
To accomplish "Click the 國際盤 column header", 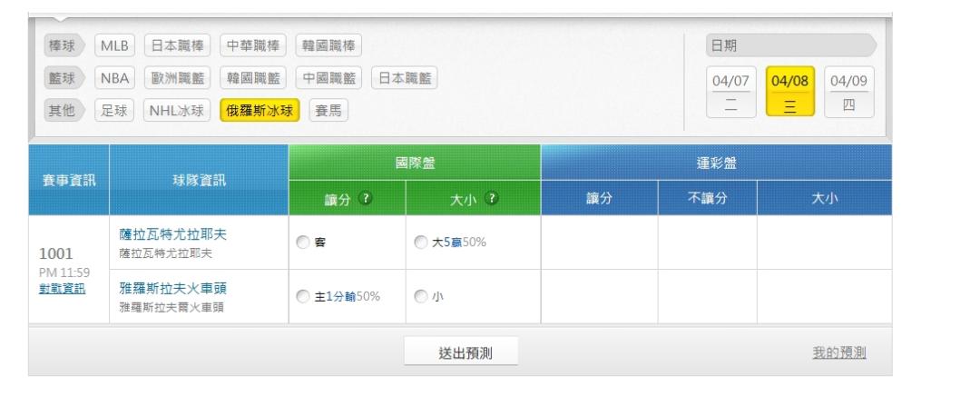I will (415, 163).
